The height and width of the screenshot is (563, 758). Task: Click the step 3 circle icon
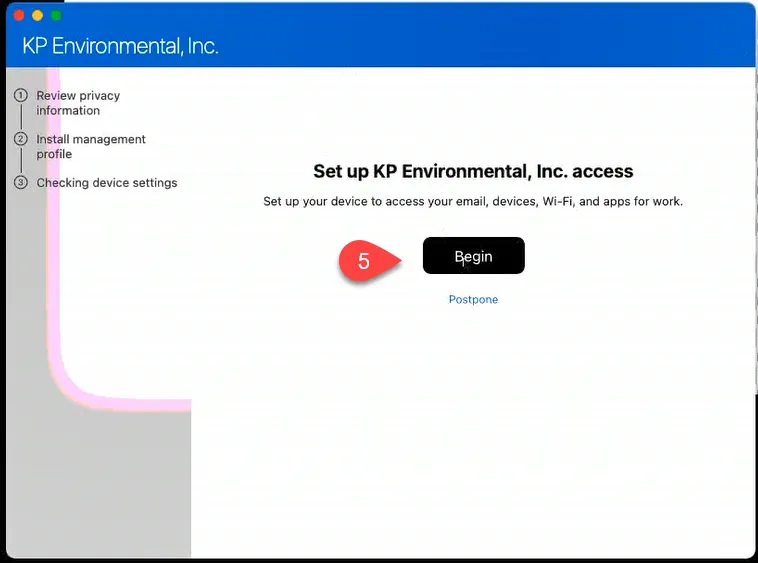[20, 183]
